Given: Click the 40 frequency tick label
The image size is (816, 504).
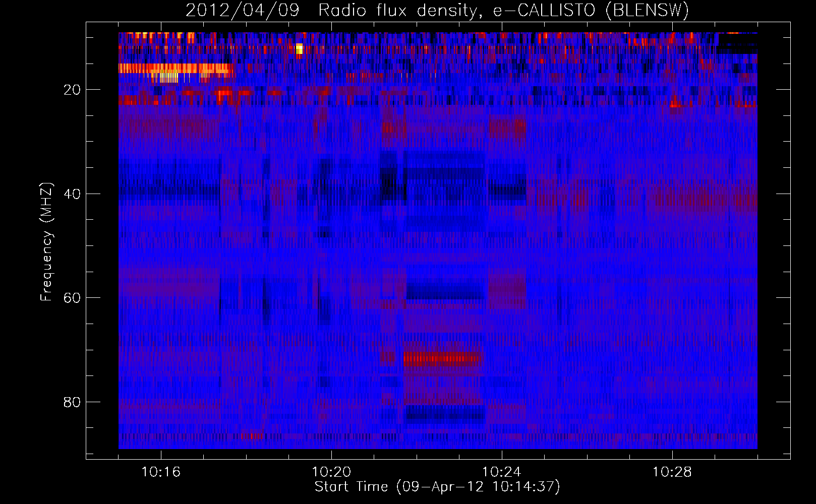Looking at the screenshot, I should pos(73,194).
